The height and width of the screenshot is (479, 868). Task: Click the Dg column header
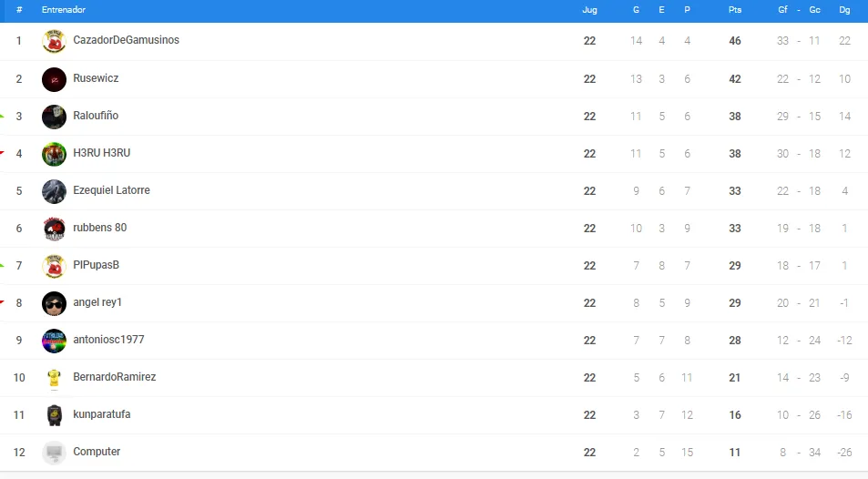coord(844,10)
